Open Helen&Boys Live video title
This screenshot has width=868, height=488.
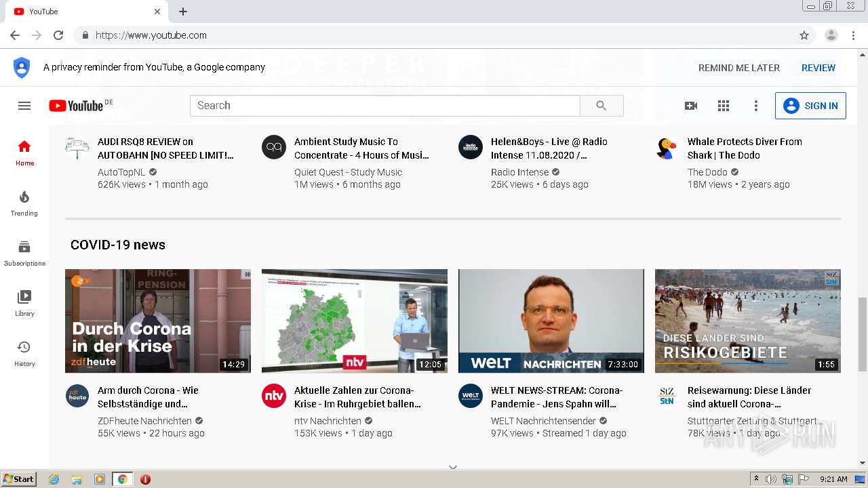pyautogui.click(x=549, y=148)
